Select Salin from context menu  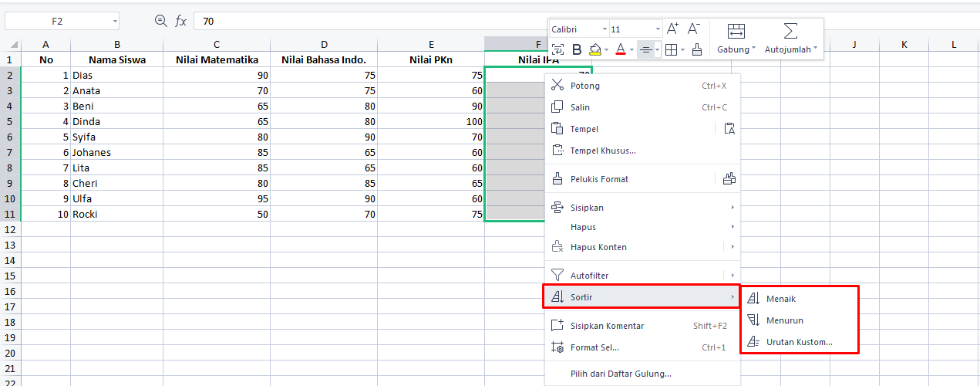click(642, 107)
